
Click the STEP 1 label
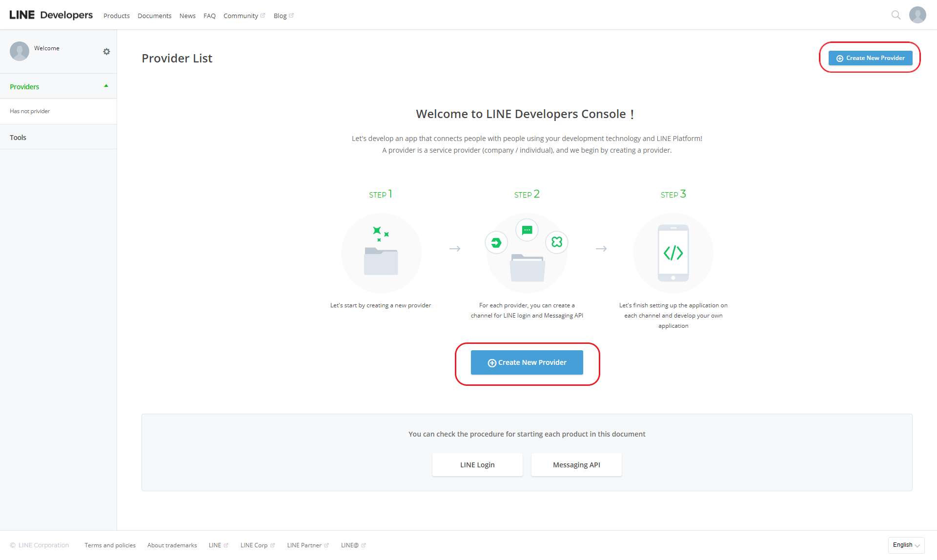point(381,194)
